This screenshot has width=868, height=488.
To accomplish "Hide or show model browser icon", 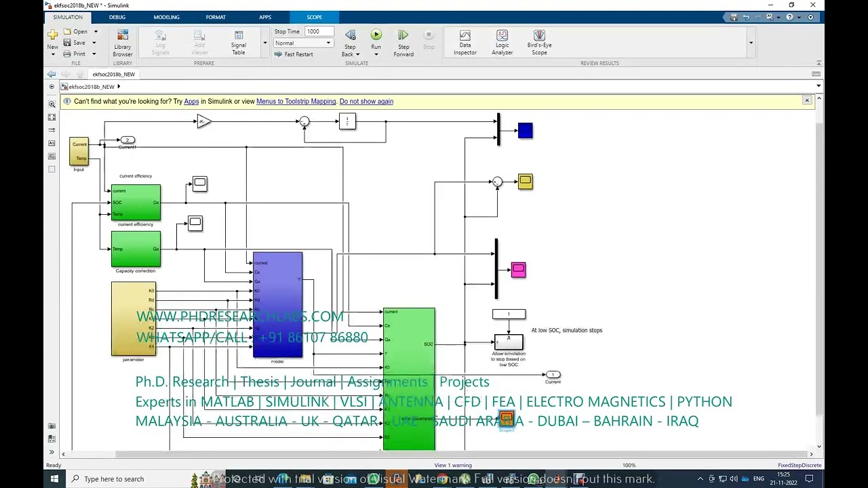I will pyautogui.click(x=52, y=87).
